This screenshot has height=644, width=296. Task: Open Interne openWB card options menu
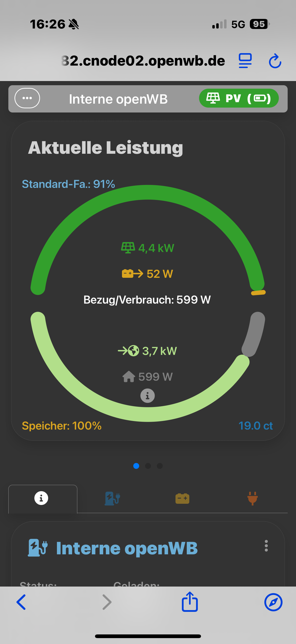[x=266, y=546]
